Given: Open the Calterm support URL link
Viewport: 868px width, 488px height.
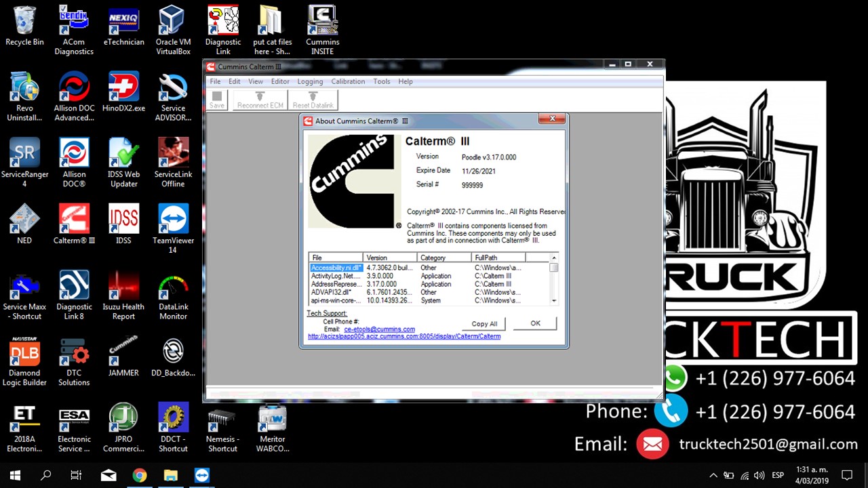Looking at the screenshot, I should (x=404, y=336).
